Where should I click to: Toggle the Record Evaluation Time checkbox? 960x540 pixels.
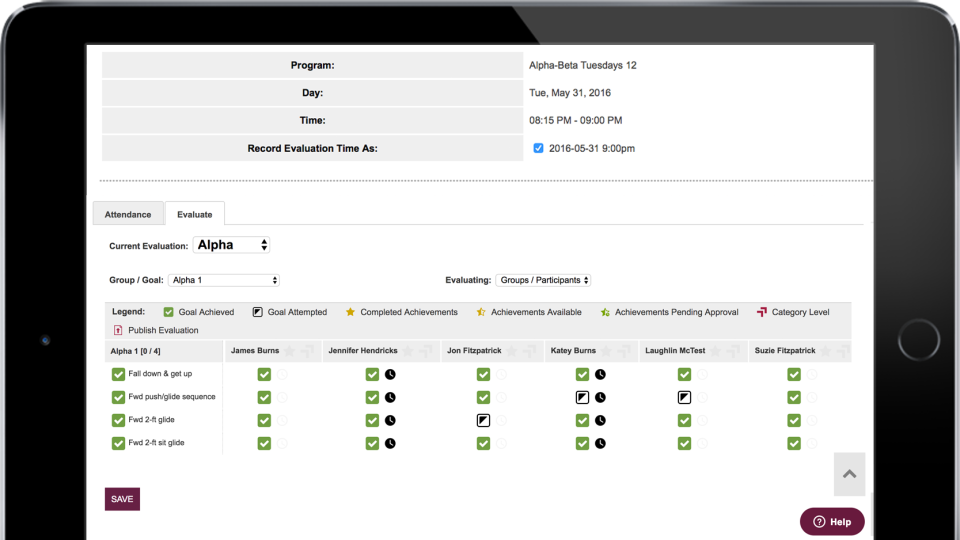538,148
